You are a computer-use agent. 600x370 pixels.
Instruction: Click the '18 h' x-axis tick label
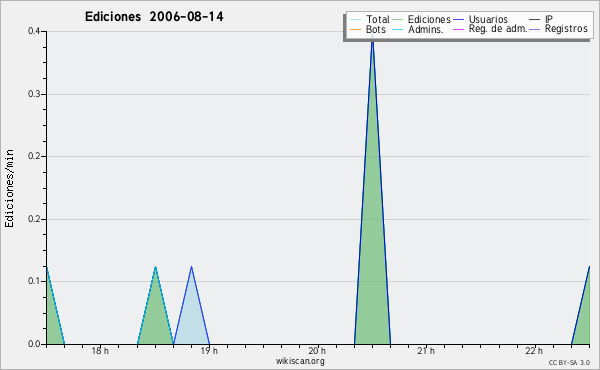tap(100, 350)
